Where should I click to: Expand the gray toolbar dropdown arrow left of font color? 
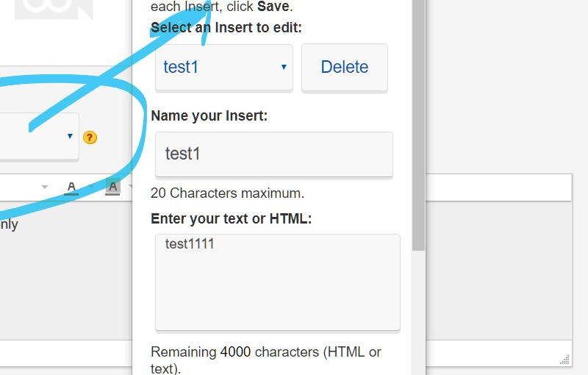(x=45, y=187)
